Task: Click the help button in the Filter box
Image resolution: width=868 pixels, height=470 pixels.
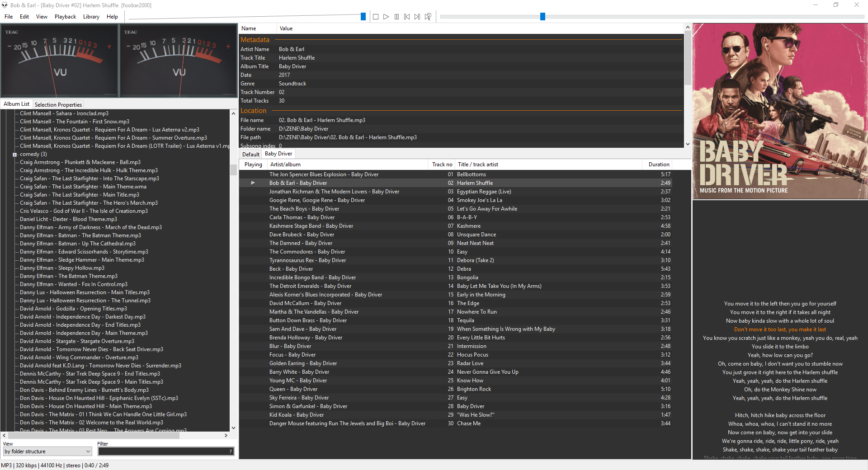Action: click(231, 451)
